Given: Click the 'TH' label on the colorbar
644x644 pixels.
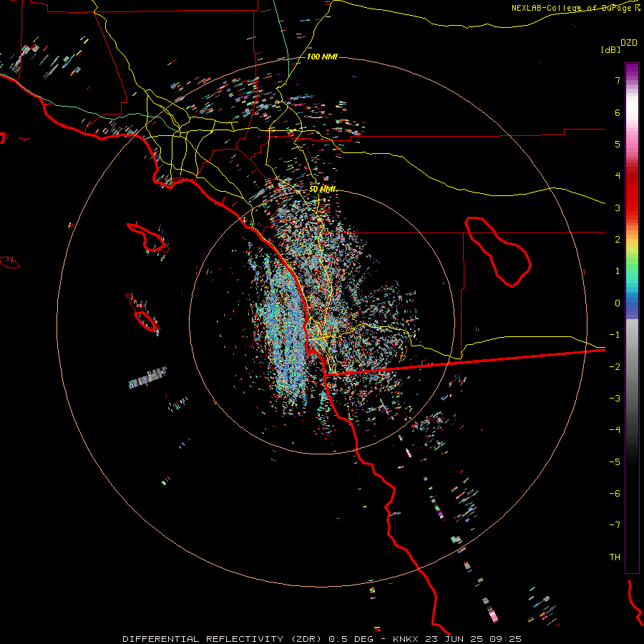Looking at the screenshot, I should [x=615, y=557].
